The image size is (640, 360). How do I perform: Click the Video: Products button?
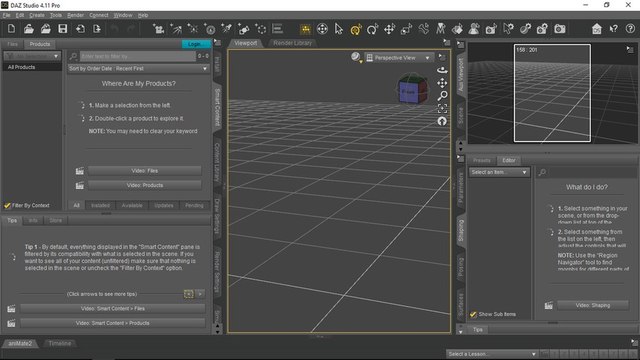click(x=144, y=185)
